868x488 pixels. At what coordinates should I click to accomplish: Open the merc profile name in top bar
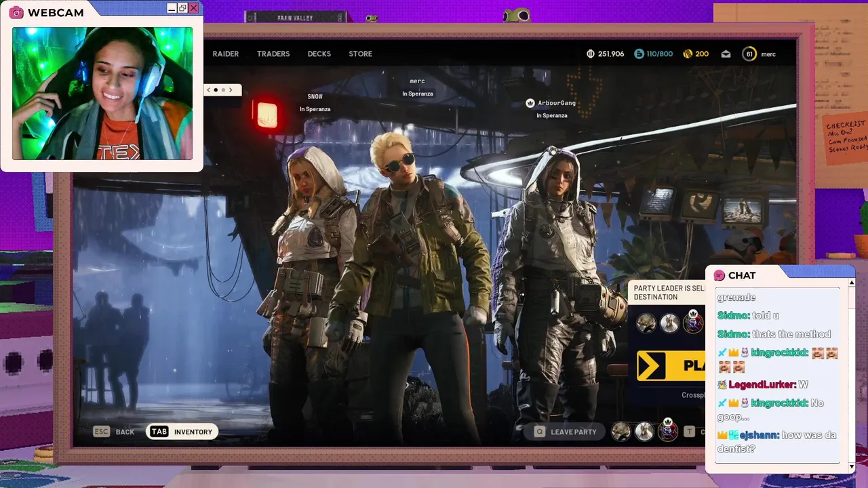[x=768, y=54]
